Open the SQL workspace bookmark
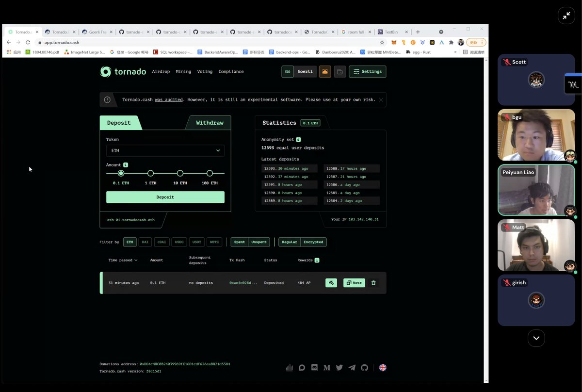The width and height of the screenshot is (582, 392). [x=173, y=52]
